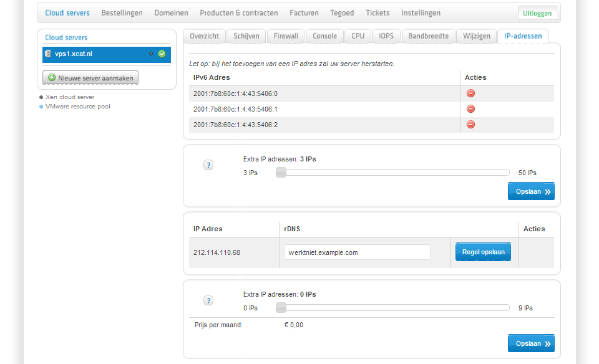This screenshot has height=364, width=599.
Task: Click Opslaan below the IPv6 slider
Action: point(531,192)
